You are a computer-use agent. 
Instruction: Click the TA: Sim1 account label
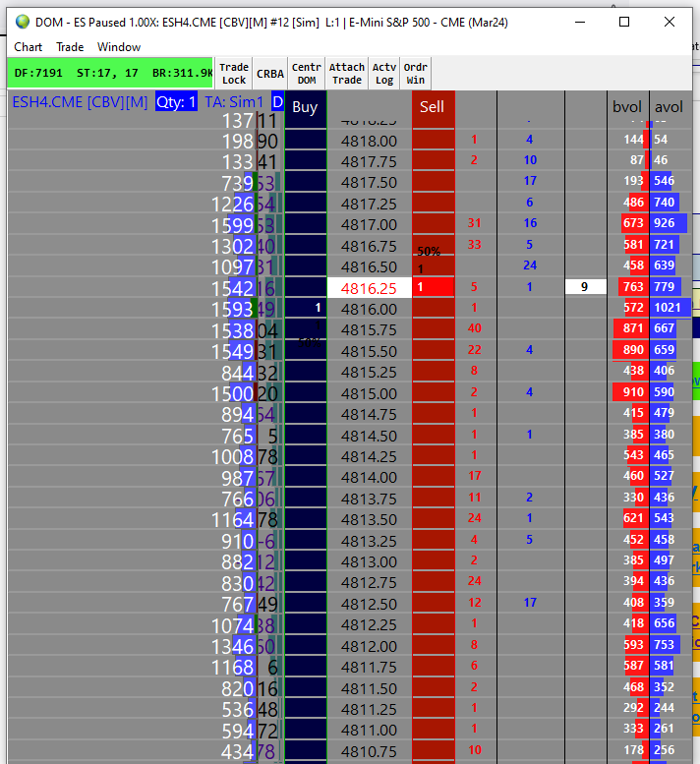[233, 102]
